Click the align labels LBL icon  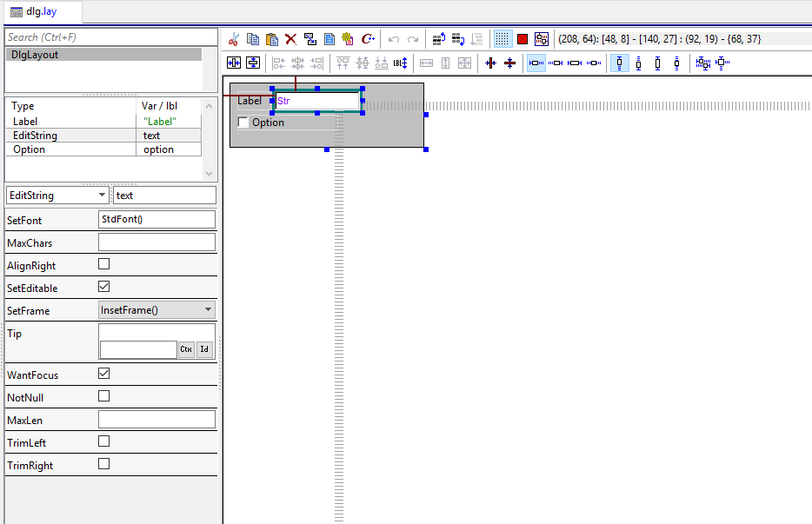400,63
